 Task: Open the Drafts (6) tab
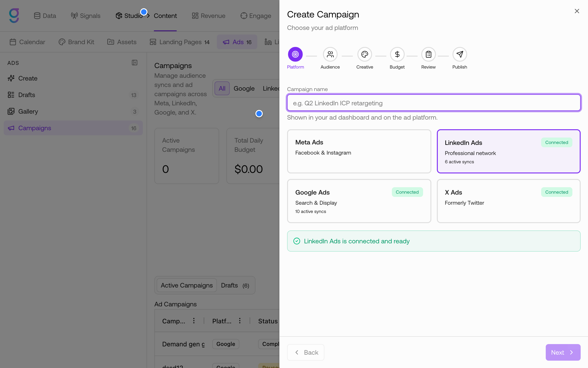[x=235, y=285]
